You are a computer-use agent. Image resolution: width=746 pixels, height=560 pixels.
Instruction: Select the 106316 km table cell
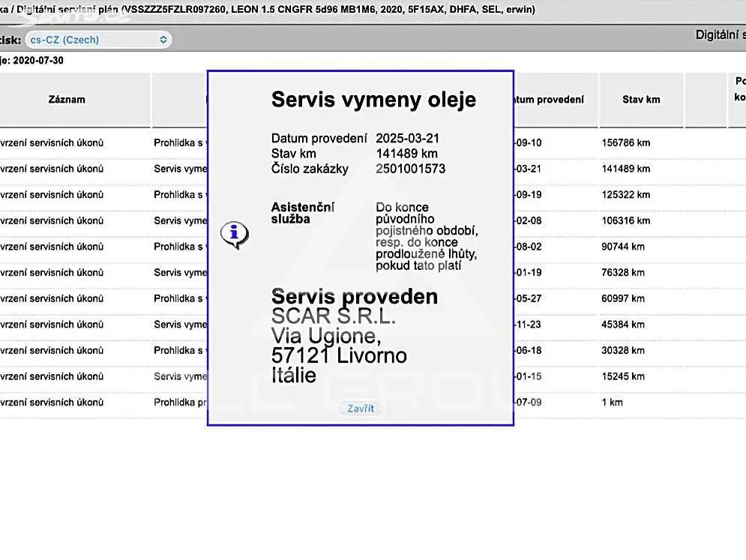tap(625, 220)
